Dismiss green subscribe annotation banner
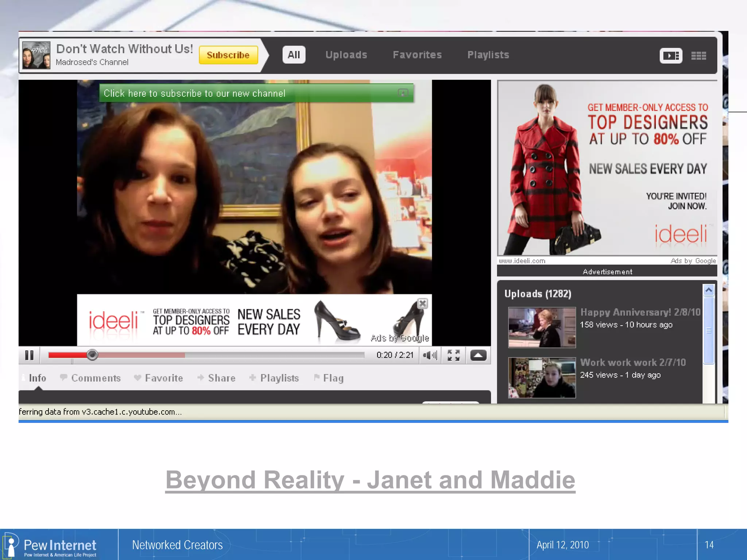Screen dimensions: 747x560 click(x=403, y=93)
